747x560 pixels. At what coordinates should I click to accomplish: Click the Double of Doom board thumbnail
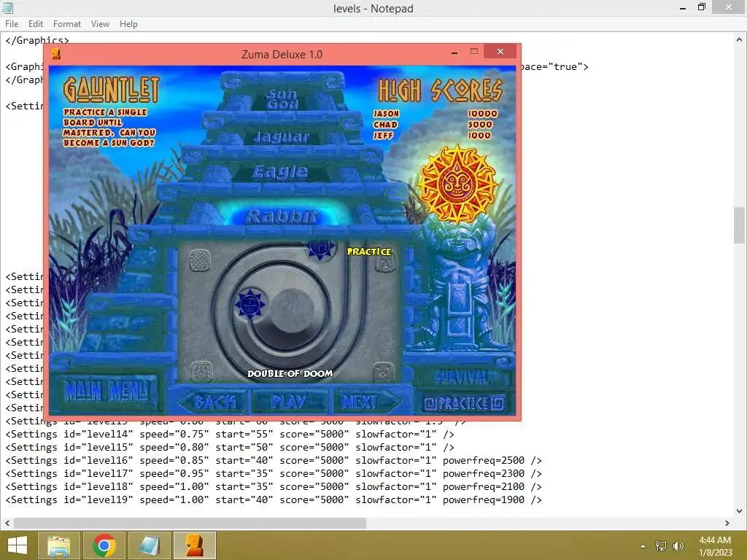coord(289,312)
